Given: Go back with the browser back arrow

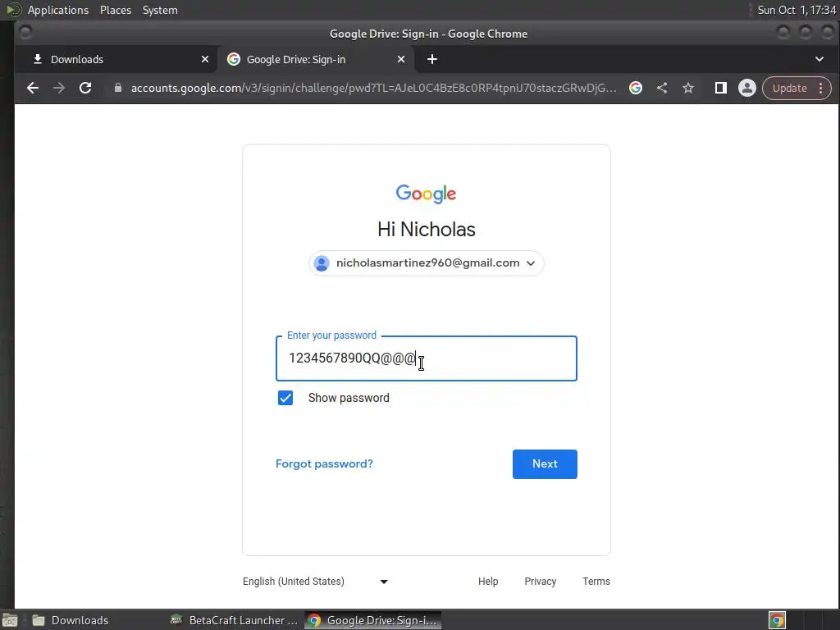Looking at the screenshot, I should click(33, 88).
